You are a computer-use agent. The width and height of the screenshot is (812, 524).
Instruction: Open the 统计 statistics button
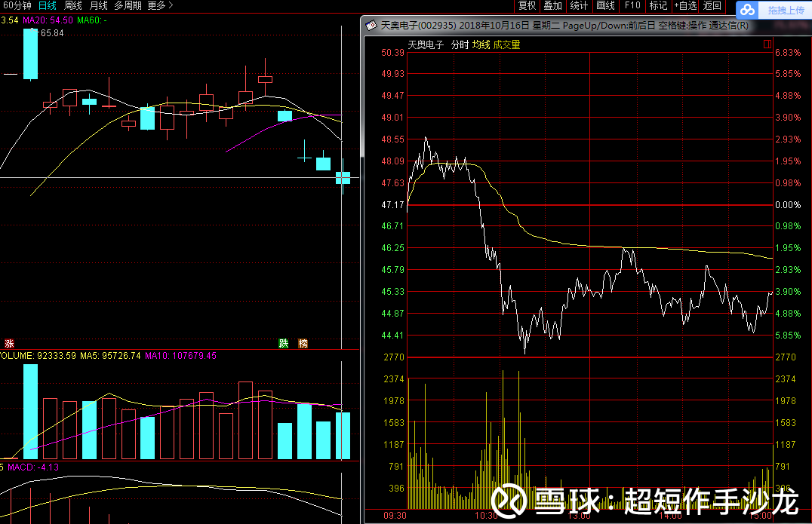(579, 6)
